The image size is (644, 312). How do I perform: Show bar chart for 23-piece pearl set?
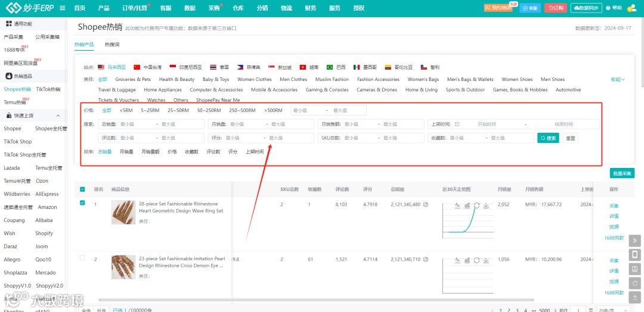[467, 260]
